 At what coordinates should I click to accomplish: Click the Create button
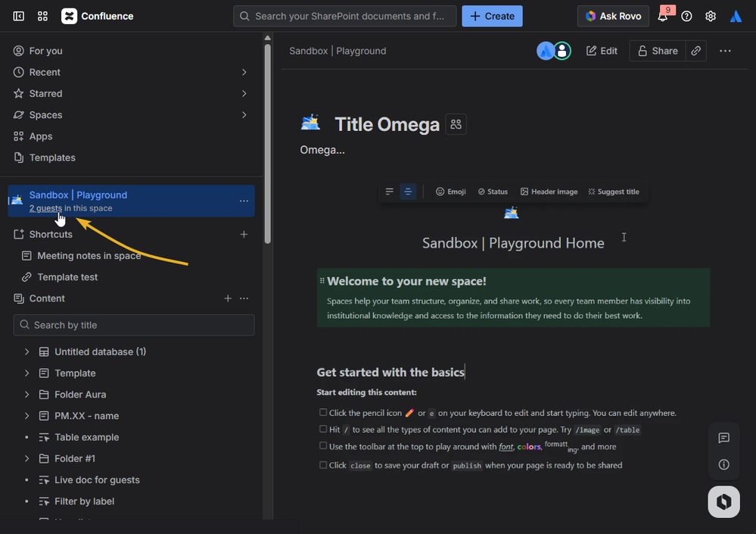492,16
